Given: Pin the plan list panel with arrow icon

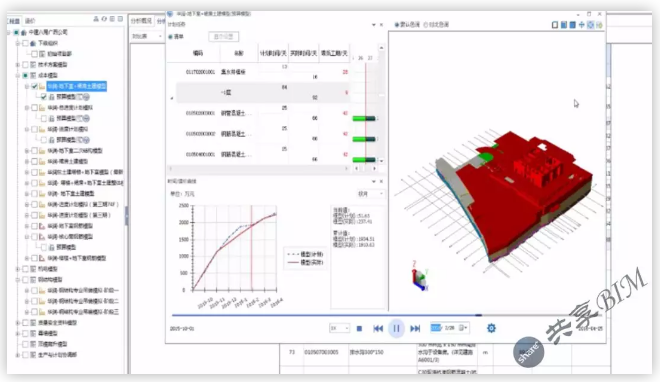Looking at the screenshot, I should (373, 25).
